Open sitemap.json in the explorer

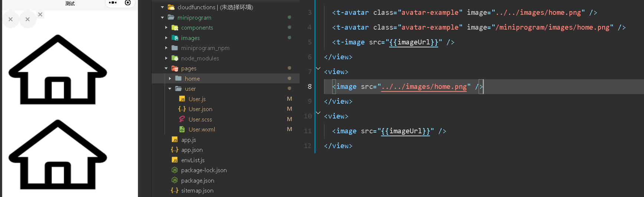197,190
